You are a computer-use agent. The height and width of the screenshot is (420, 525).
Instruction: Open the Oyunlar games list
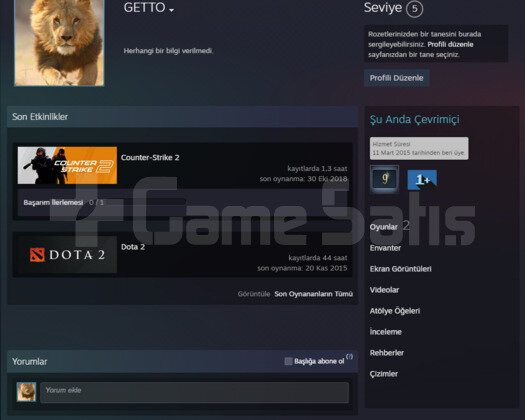click(384, 227)
